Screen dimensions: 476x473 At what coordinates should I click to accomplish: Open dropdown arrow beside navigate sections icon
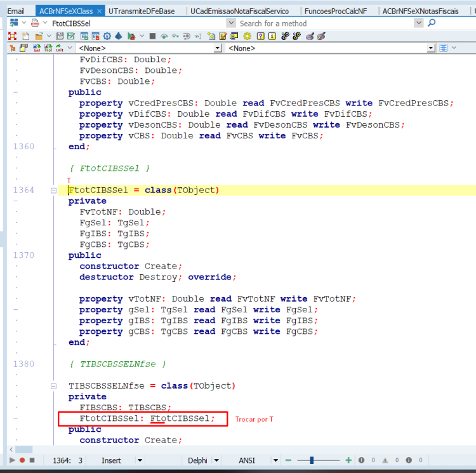(x=24, y=23)
